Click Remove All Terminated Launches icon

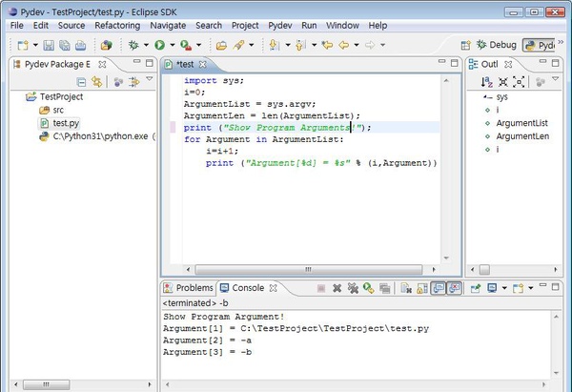click(x=353, y=288)
